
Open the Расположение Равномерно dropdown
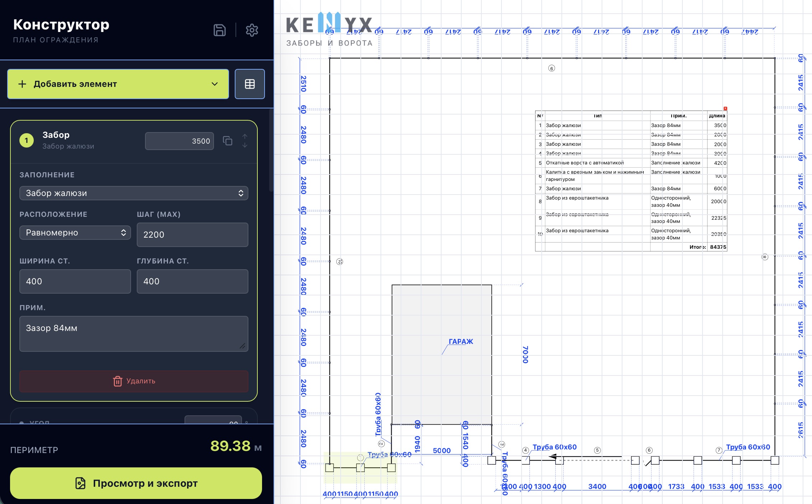click(x=75, y=233)
